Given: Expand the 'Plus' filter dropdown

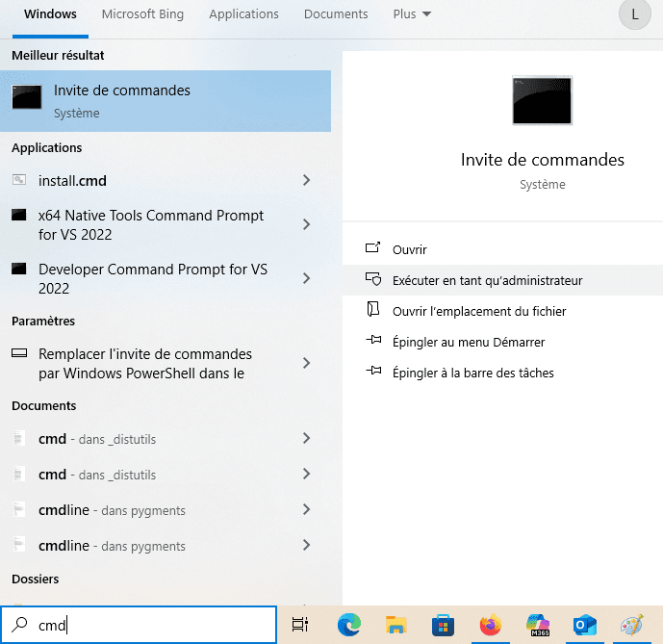Looking at the screenshot, I should pyautogui.click(x=412, y=14).
